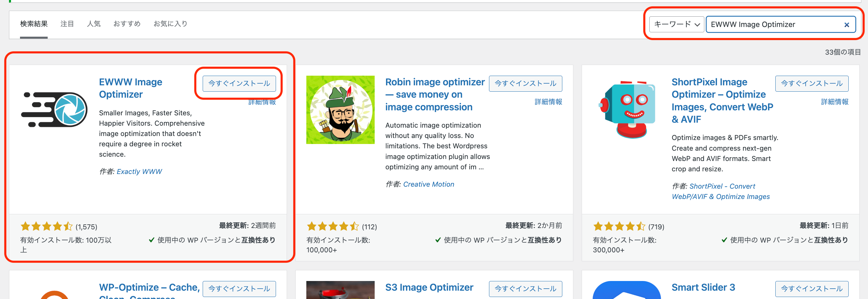Click the compatibility checkmark on EWWW card
This screenshot has width=868, height=299.
click(151, 240)
